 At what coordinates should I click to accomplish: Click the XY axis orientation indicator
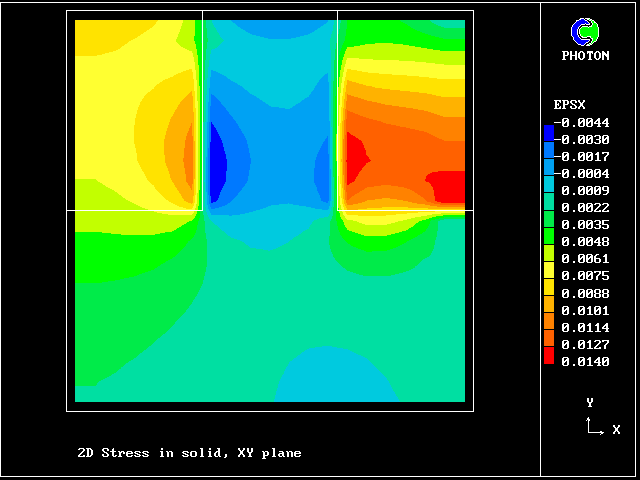pyautogui.click(x=600, y=419)
